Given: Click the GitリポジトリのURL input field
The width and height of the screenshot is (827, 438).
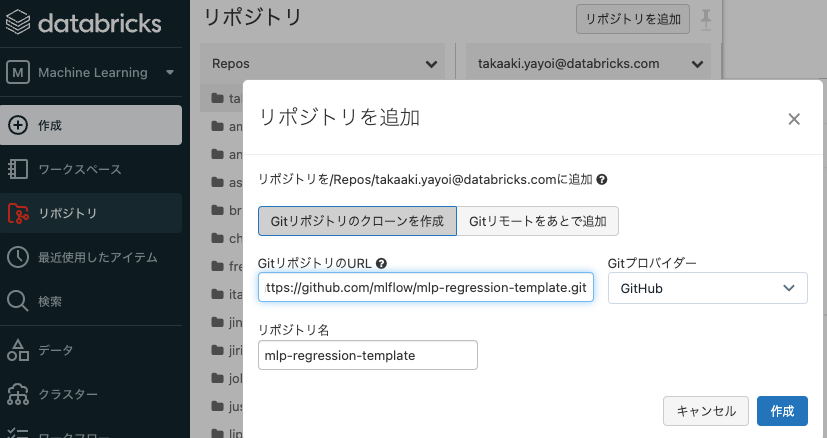Looking at the screenshot, I should coord(426,288).
